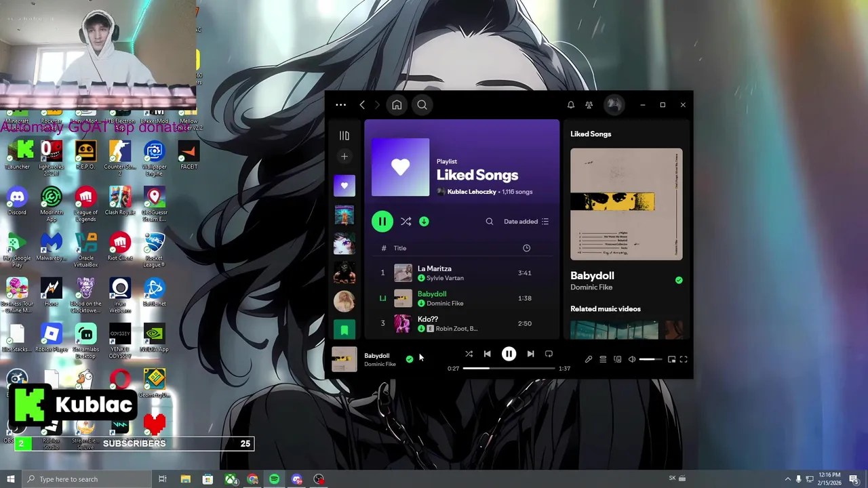This screenshot has width=868, height=488.
Task: Open lyrics microphone icon
Action: tap(589, 359)
